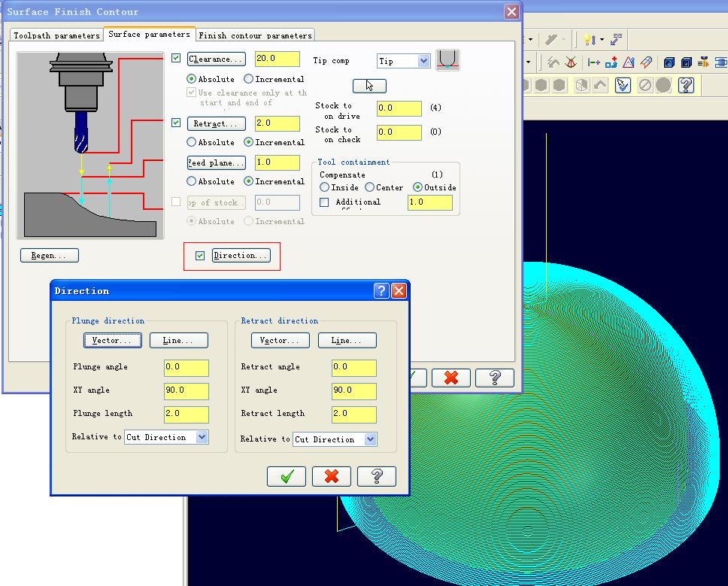Open the Finish contour parameters tab
This screenshot has height=586, width=728.
255,35
